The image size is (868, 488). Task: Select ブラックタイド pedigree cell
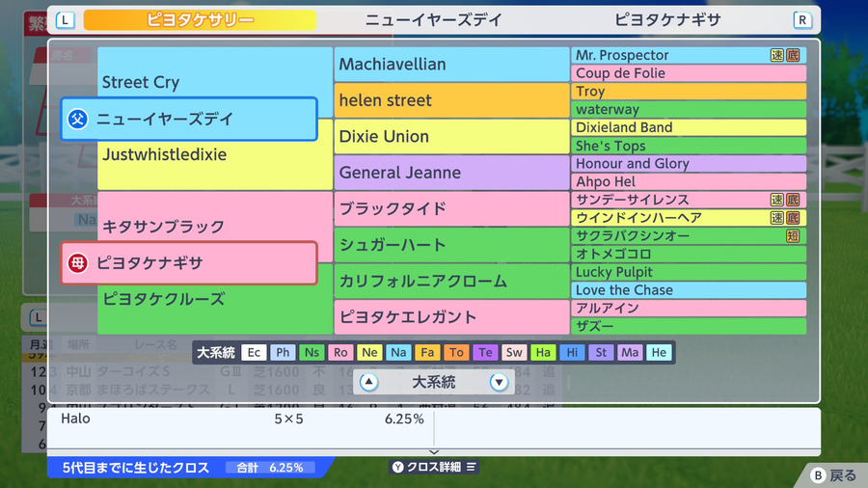click(x=451, y=208)
